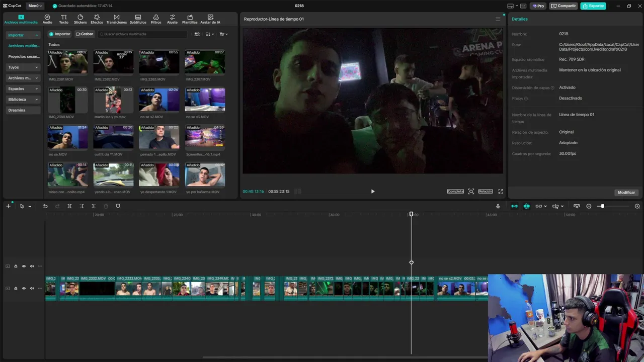644x362 pixels.
Task: Select the IMG_2381.MOV thumbnail
Action: (x=67, y=62)
